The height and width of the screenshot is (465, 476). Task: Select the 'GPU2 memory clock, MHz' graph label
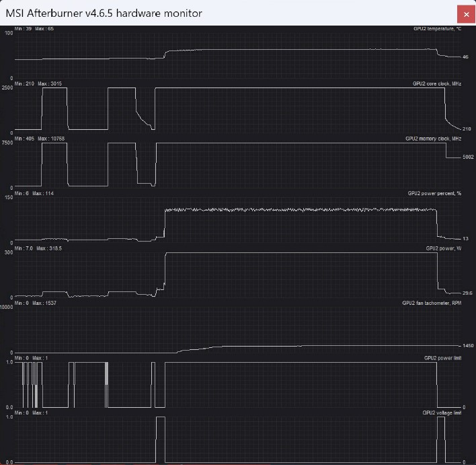click(x=433, y=139)
